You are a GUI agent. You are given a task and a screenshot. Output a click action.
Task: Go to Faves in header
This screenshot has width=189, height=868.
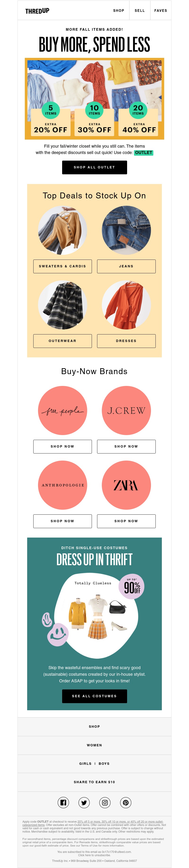160,11
